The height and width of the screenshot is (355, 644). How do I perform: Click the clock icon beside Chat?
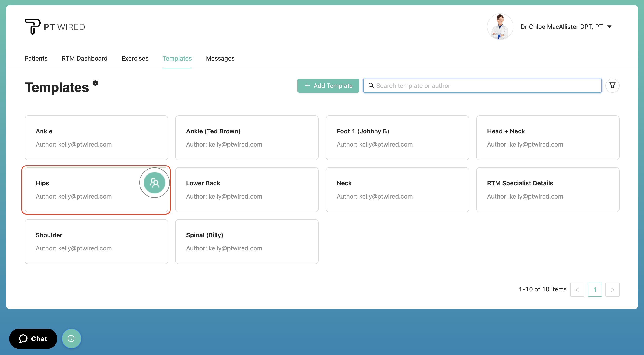(72, 338)
